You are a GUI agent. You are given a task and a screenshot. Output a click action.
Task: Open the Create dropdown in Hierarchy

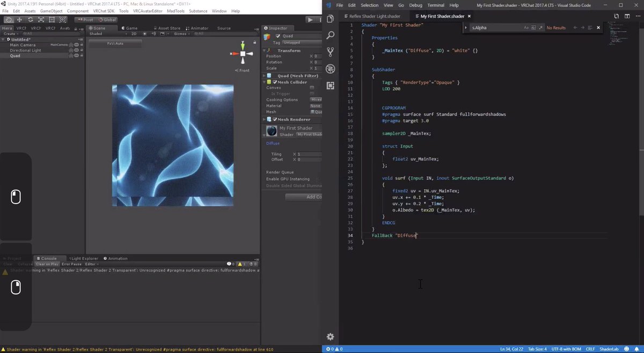[11, 33]
